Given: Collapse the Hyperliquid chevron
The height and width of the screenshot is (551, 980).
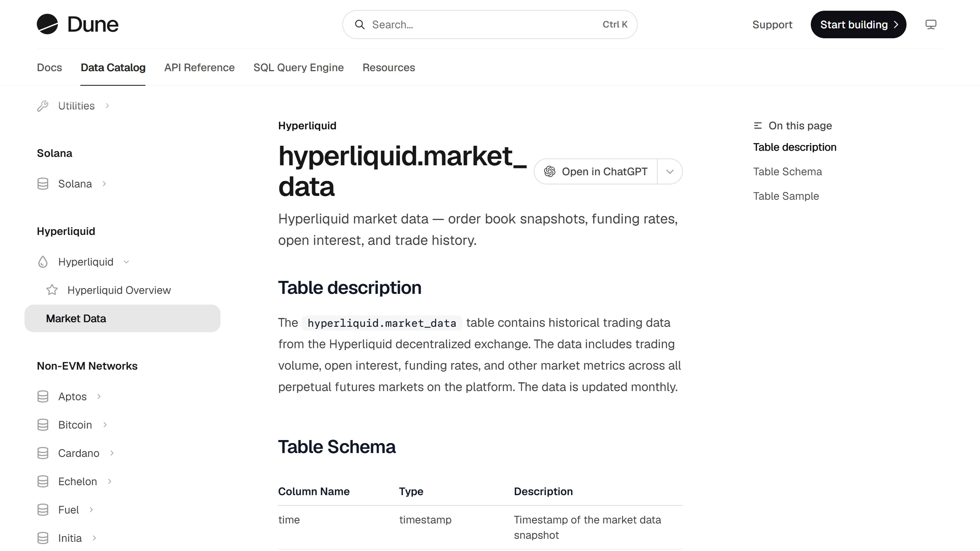Looking at the screenshot, I should [126, 262].
